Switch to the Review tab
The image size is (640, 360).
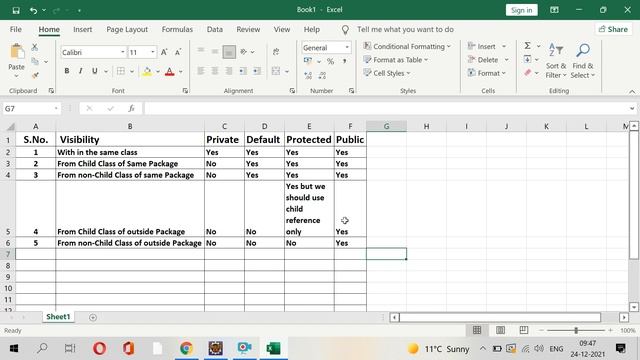point(248,29)
